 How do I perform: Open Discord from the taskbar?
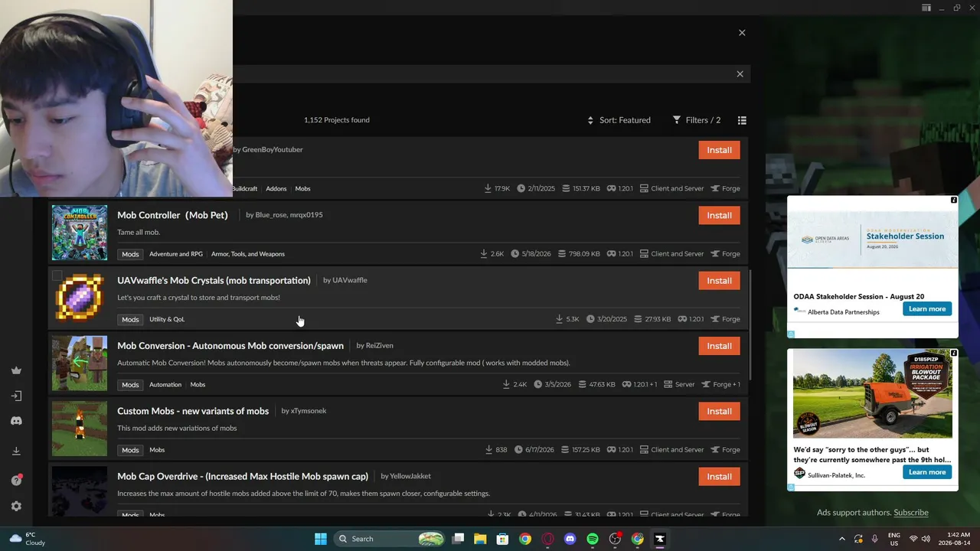570,539
